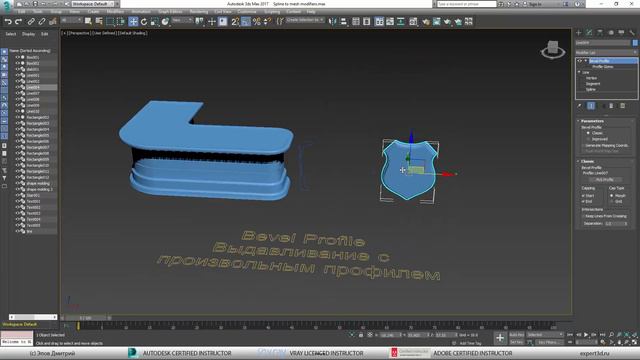Open the Scene Explorer Select menu
The width and height of the screenshot is (640, 360).
coord(11,34)
